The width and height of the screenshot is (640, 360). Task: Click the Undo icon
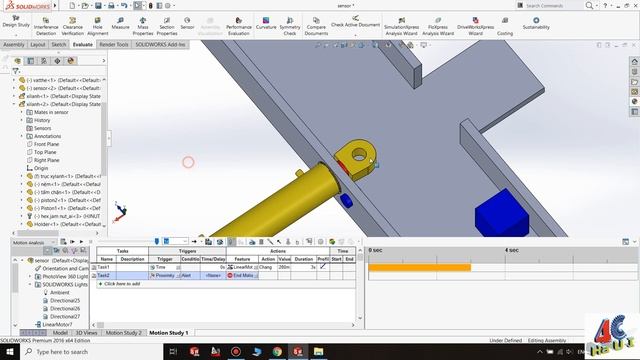[124, 6]
